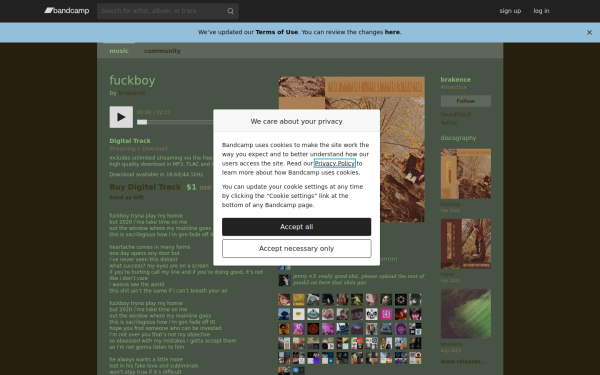Open the rosier title link in discography
The width and height of the screenshot is (600, 375).
coord(447,274)
